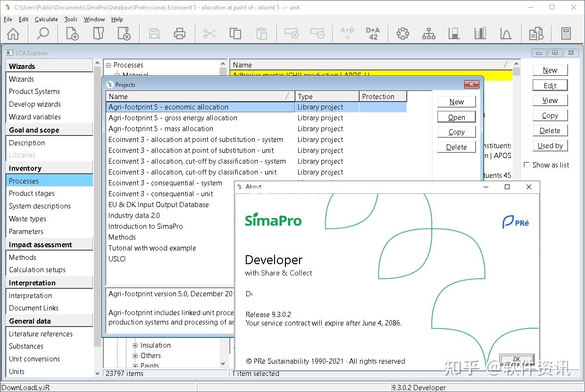This screenshot has width=585, height=392.
Task: Click the Open button in Projects dialog
Action: (x=456, y=117)
